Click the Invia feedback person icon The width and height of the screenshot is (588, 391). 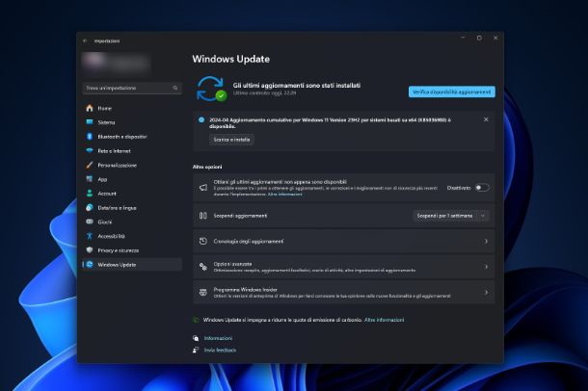tap(196, 351)
